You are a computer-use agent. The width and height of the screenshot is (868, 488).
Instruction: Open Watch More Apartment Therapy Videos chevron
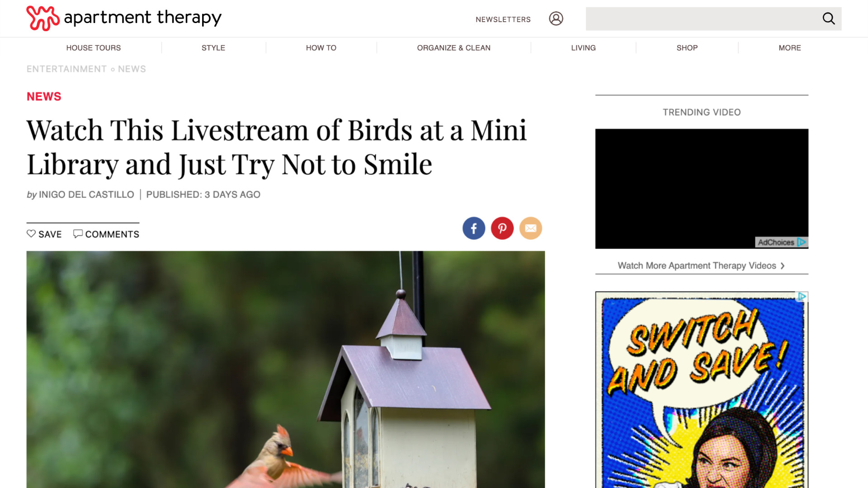click(x=783, y=266)
